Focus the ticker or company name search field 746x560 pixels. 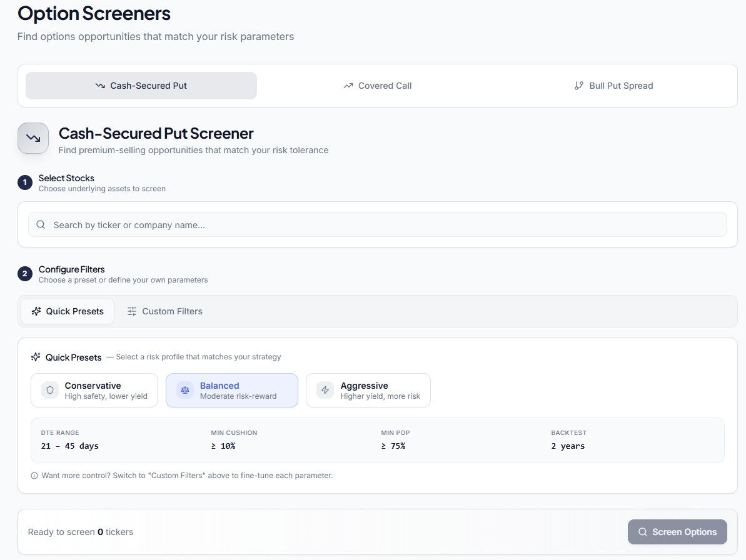click(x=377, y=224)
